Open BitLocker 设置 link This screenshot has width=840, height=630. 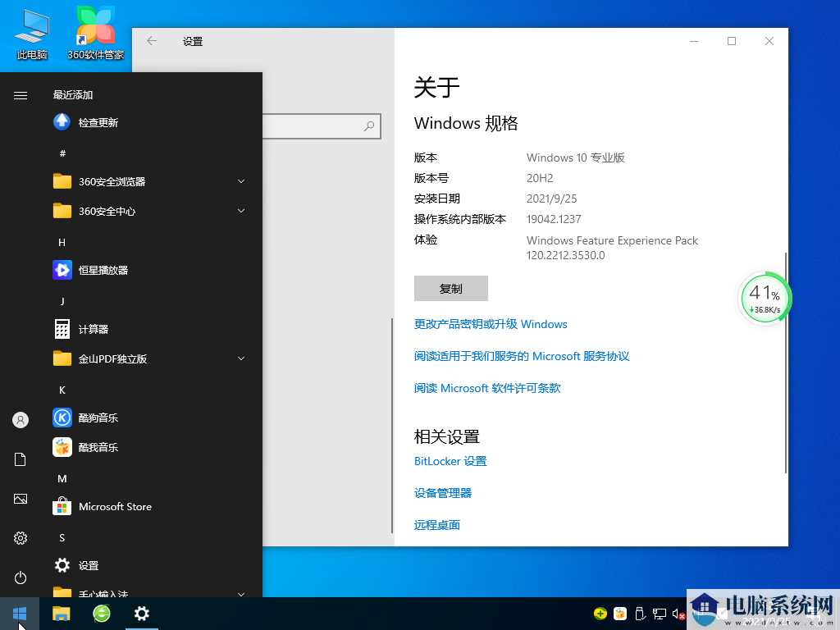(x=450, y=461)
